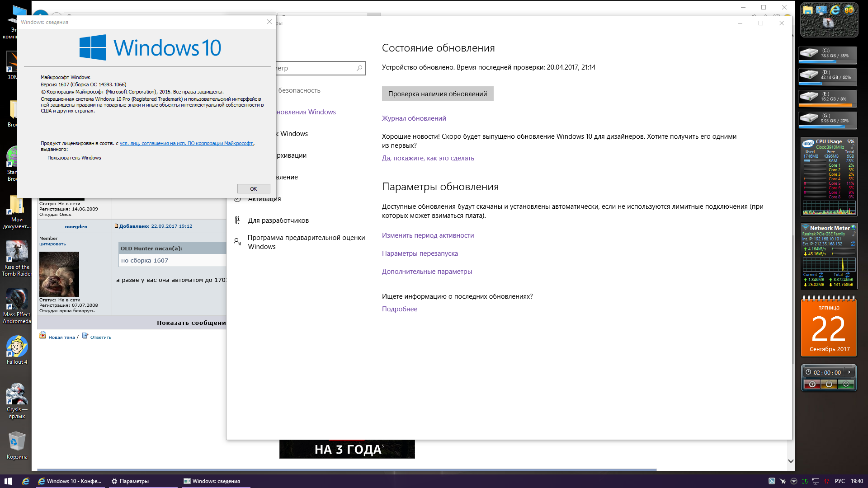Open the Журнал обновлений link
Viewport: 868px width, 488px height.
click(x=414, y=118)
